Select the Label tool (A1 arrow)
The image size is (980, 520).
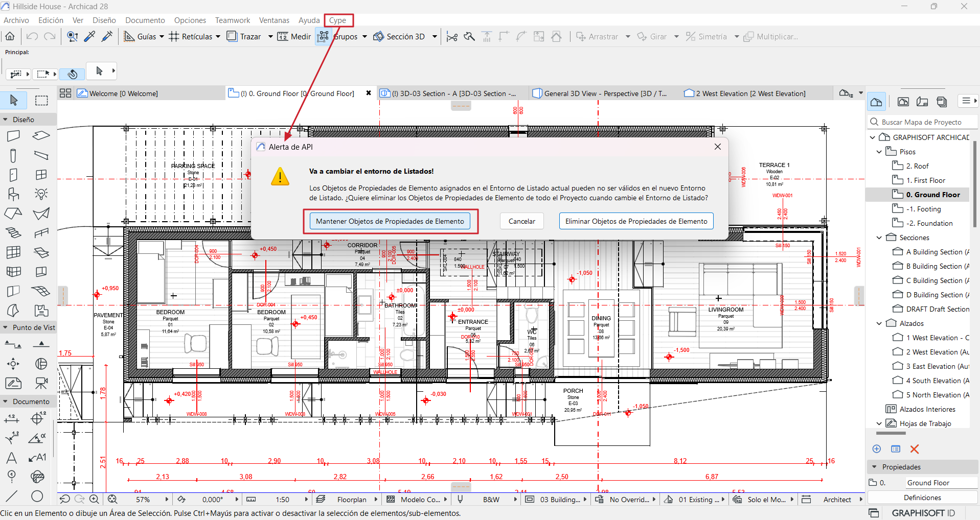click(38, 458)
